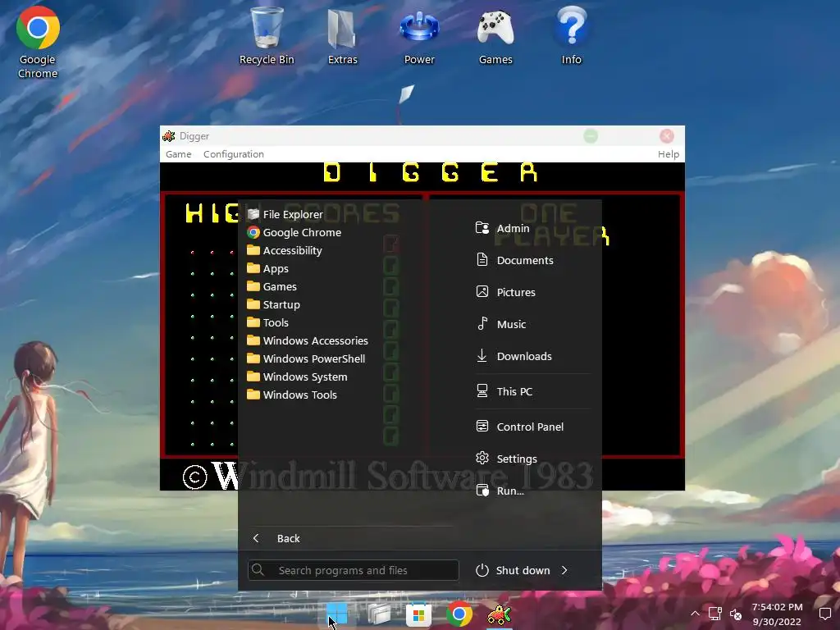Open the Run... dialog entry
This screenshot has width=840, height=630.
[500, 491]
